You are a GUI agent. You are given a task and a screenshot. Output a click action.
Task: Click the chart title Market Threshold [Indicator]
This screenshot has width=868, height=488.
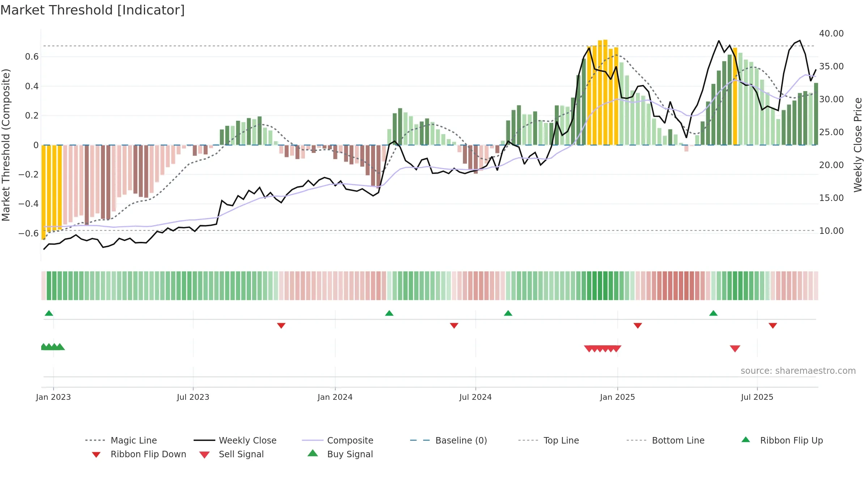pos(93,10)
